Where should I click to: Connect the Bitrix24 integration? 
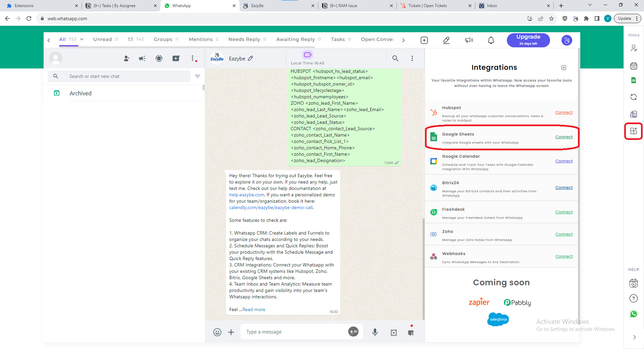click(563, 188)
